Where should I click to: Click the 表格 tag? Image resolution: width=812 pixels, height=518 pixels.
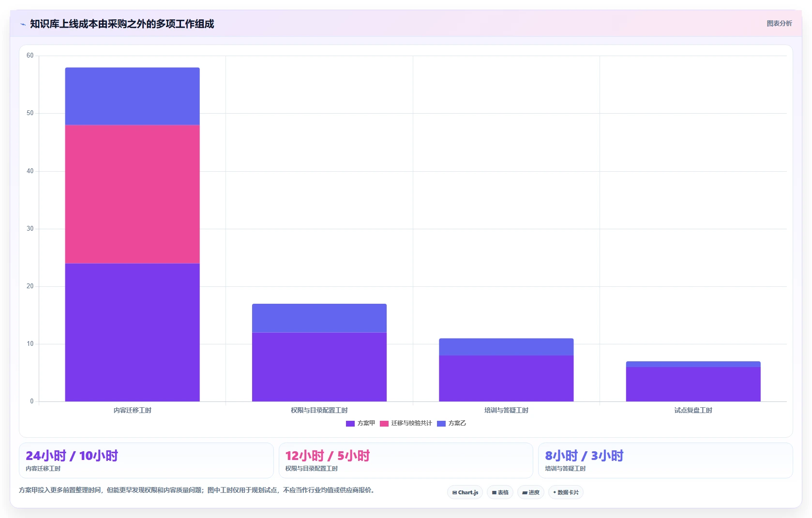click(500, 492)
